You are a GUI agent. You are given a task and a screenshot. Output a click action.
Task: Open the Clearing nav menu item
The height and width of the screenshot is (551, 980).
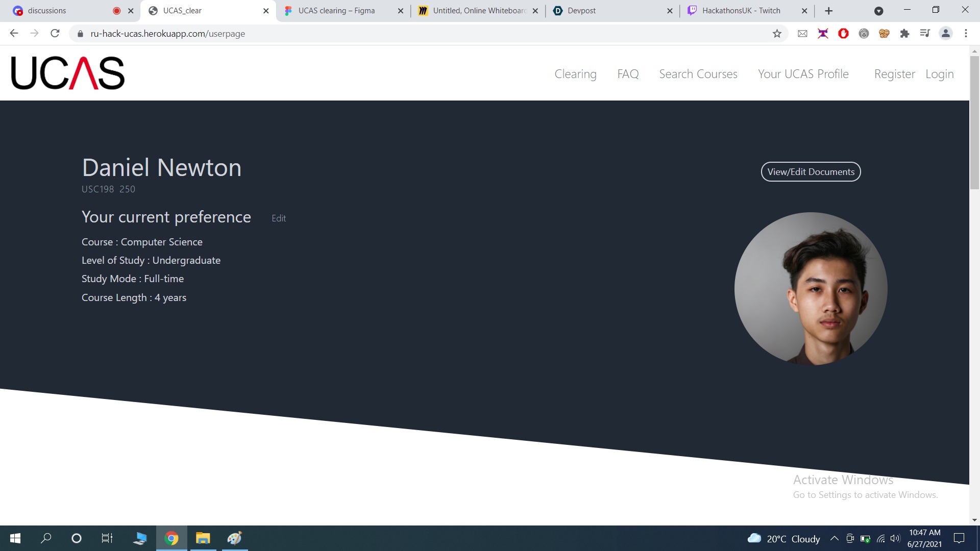click(x=575, y=74)
